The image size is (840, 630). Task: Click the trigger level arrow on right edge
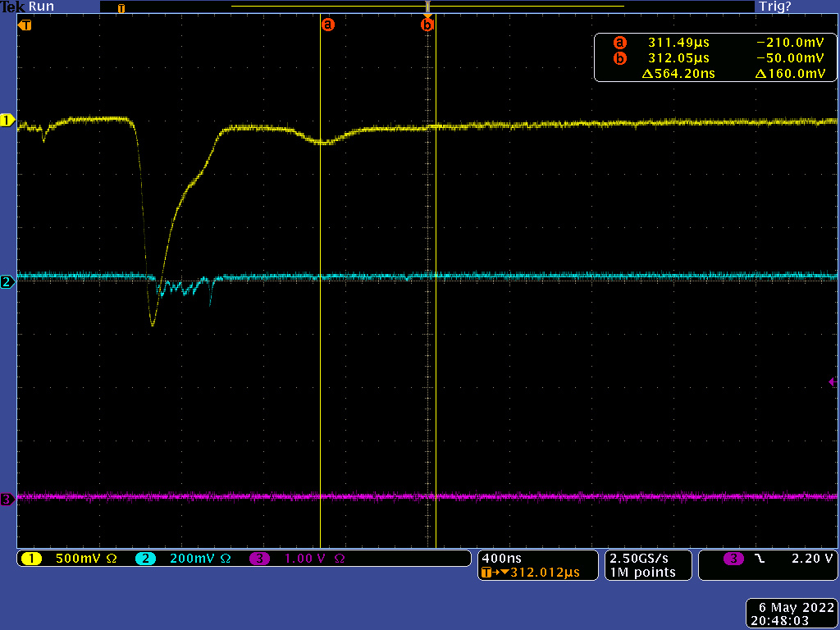pos(833,382)
